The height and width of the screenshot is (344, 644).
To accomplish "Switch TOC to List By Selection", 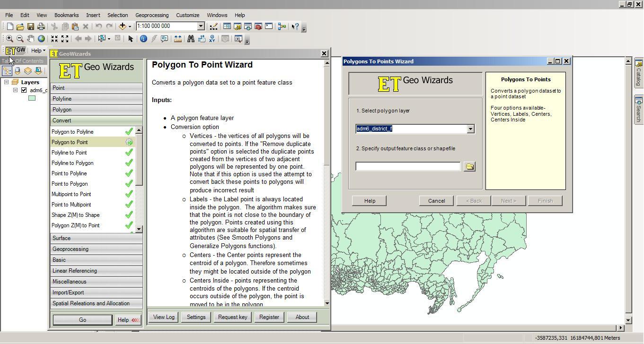I will point(38,71).
